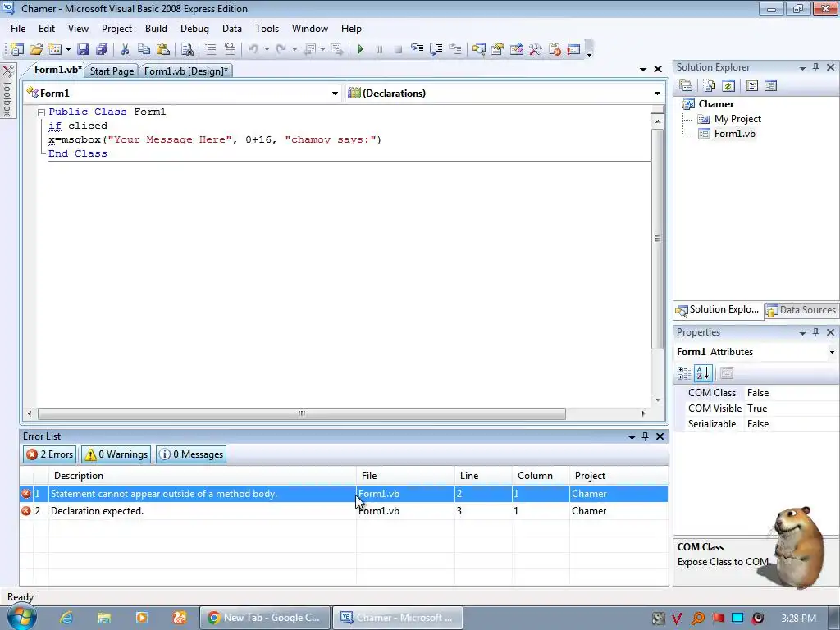
Task: Open Properties panel window position dropdown
Action: [x=802, y=333]
